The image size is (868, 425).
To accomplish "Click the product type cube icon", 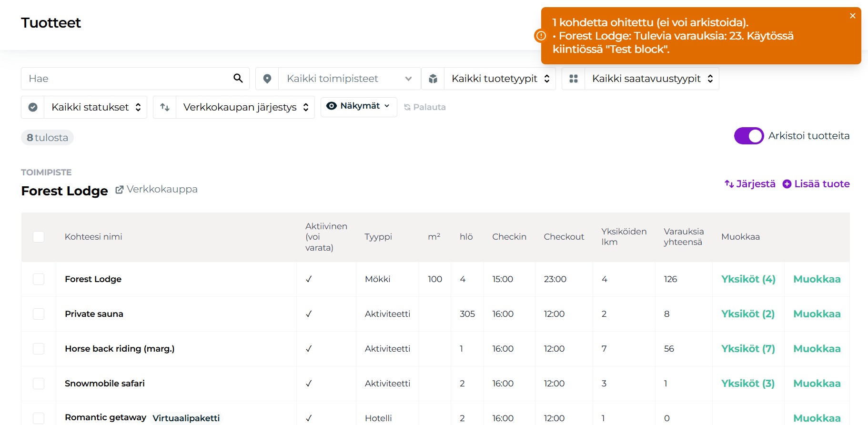I will (x=433, y=79).
